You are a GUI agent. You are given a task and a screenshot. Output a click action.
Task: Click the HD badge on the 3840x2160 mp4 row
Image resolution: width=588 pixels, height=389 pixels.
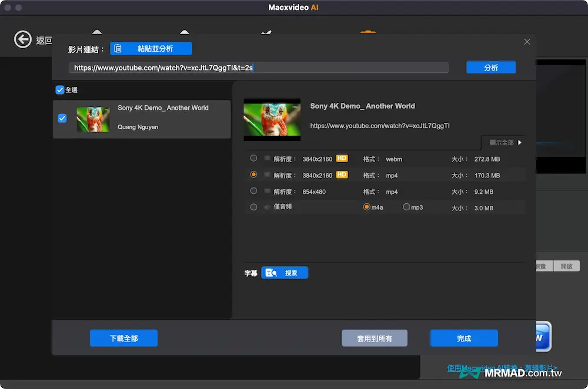click(342, 175)
